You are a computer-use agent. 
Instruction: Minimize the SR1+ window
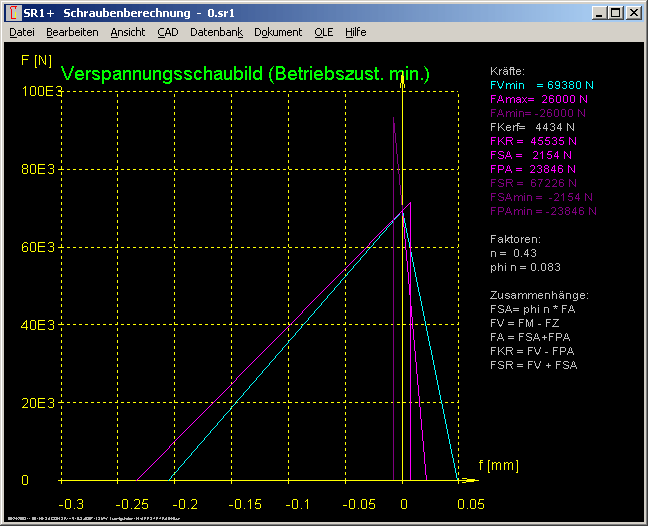(x=598, y=13)
